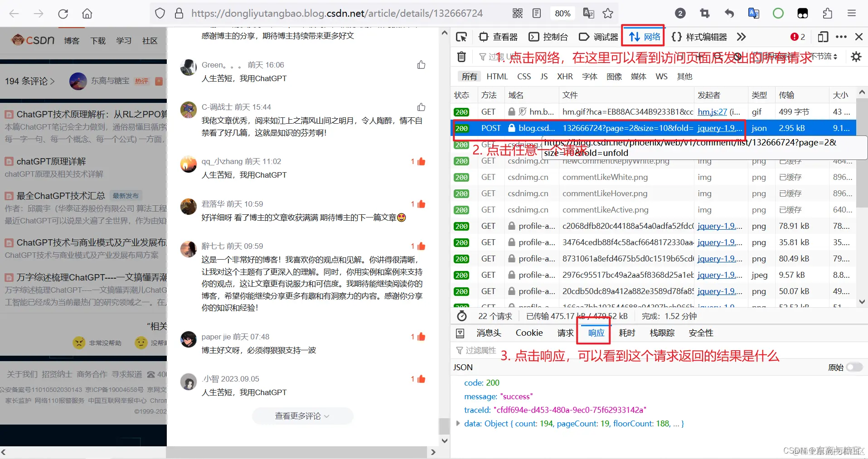868x459 pixels.
Task: Go to the 博客 nav link
Action: pos(72,41)
